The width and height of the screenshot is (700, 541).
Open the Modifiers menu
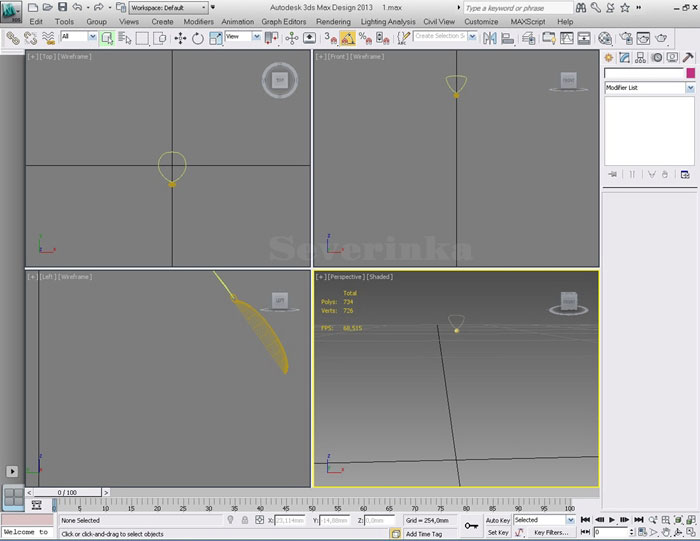click(198, 21)
